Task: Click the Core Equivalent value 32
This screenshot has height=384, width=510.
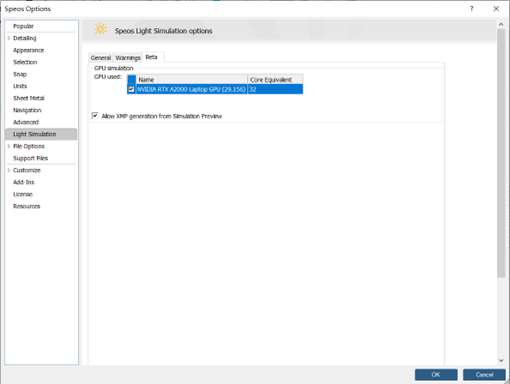Action: click(275, 89)
